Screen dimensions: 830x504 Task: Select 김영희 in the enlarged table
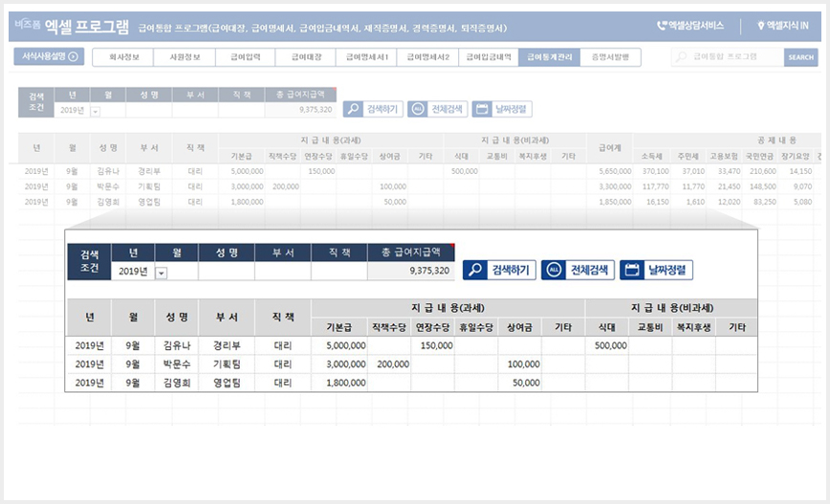[x=177, y=383]
